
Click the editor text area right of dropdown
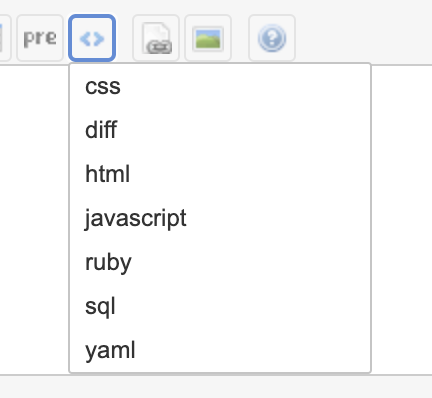click(x=402, y=220)
